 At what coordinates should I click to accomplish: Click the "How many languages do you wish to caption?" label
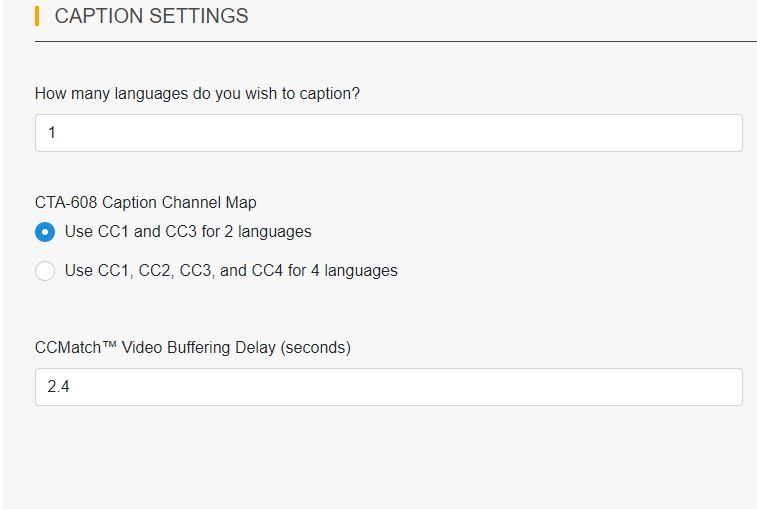click(x=197, y=94)
